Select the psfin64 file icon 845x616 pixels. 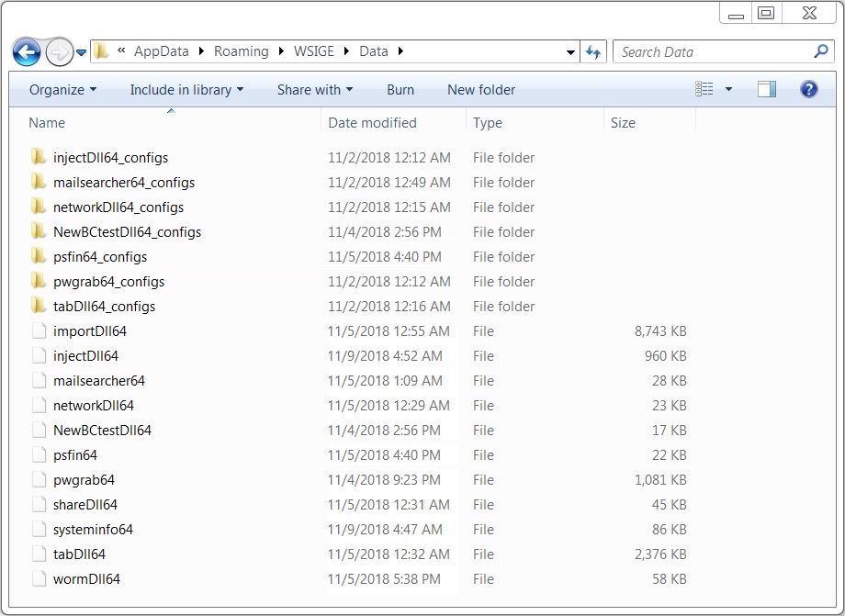pos(39,454)
